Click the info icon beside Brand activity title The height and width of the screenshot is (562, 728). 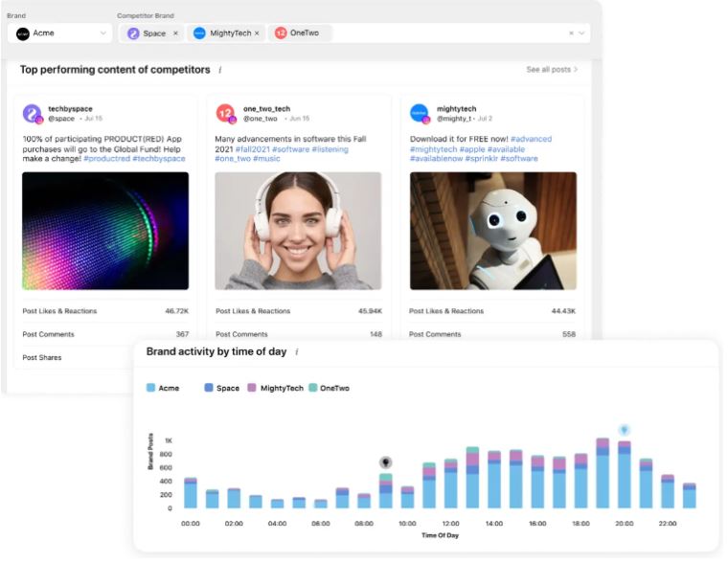[x=297, y=352]
